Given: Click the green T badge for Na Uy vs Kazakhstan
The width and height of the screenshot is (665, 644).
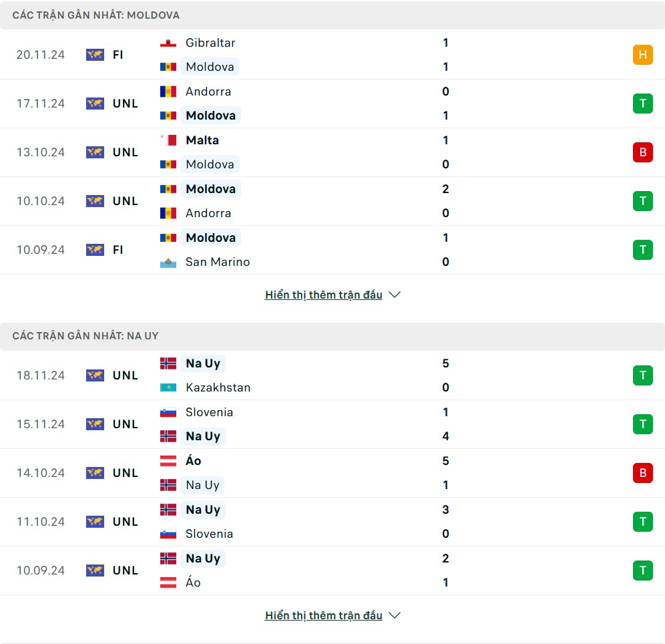Looking at the screenshot, I should pos(642,375).
